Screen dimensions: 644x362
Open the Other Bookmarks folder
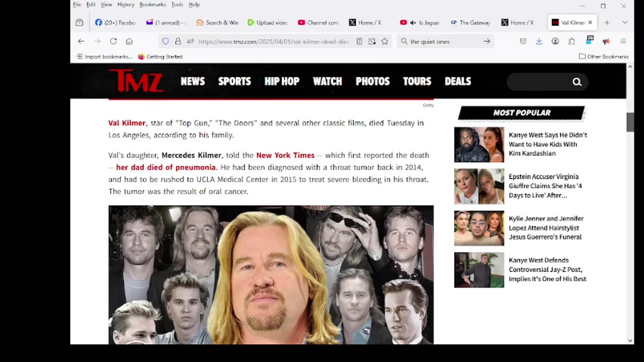point(604,56)
